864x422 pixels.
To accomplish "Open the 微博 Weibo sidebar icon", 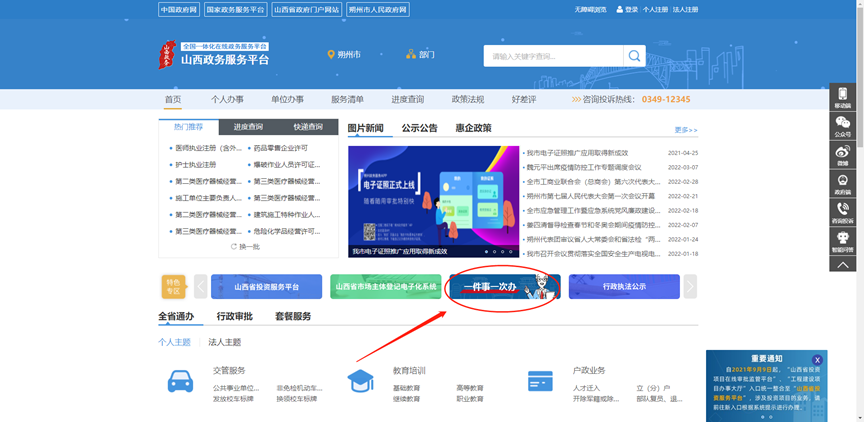I will coord(842,154).
